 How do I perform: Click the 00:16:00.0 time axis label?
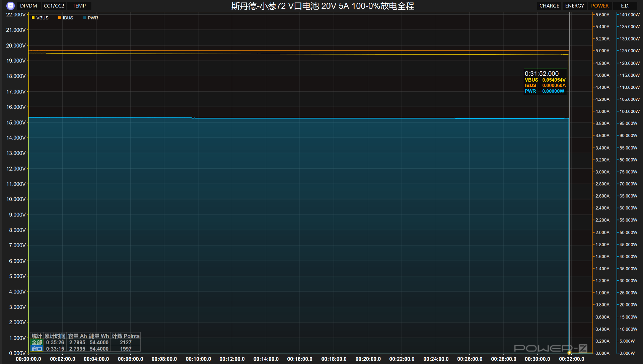click(x=300, y=359)
